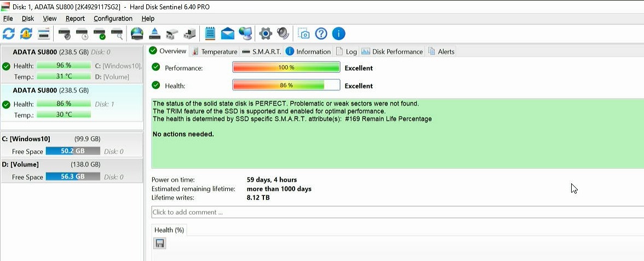Click the drive with tower icon
This screenshot has height=261, width=644.
pyautogui.click(x=189, y=34)
